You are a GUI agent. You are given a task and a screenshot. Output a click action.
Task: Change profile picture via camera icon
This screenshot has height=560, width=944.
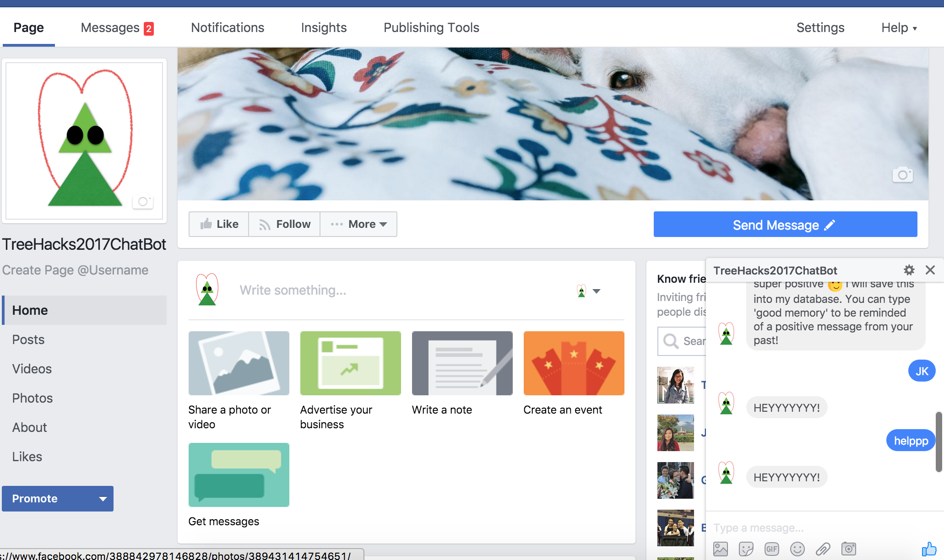point(143,201)
